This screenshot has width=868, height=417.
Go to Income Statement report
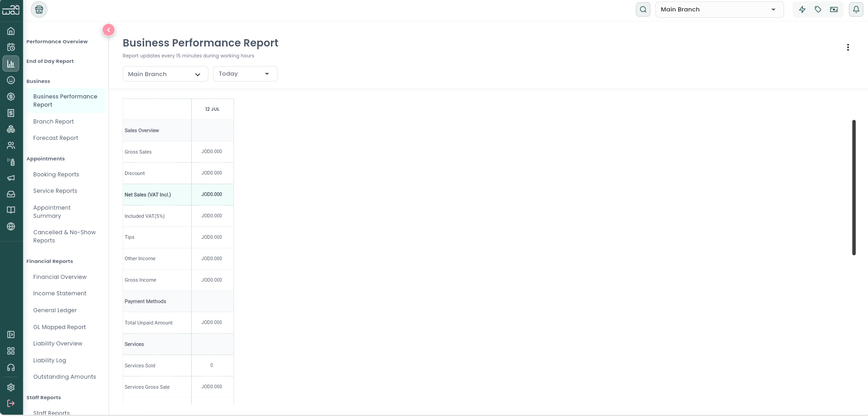[60, 293]
